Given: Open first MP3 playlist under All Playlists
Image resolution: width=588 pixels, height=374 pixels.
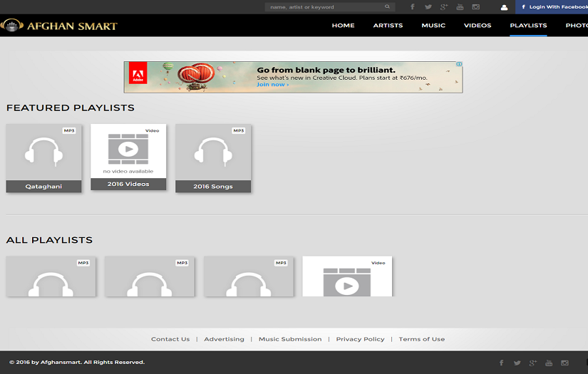Looking at the screenshot, I should coord(51,276).
